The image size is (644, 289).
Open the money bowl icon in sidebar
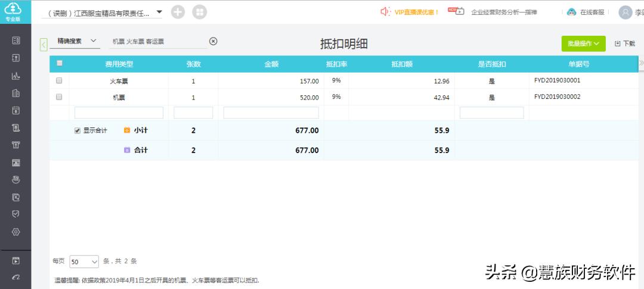point(16,180)
